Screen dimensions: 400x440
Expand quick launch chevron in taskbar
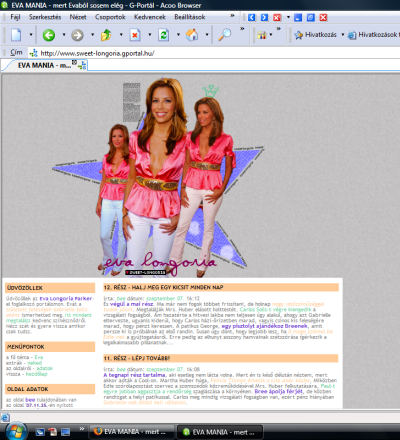point(82,429)
